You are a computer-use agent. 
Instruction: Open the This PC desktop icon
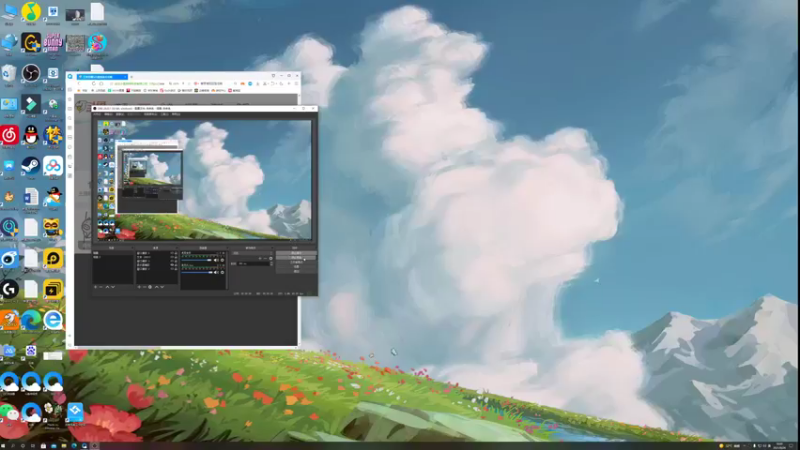point(9,11)
